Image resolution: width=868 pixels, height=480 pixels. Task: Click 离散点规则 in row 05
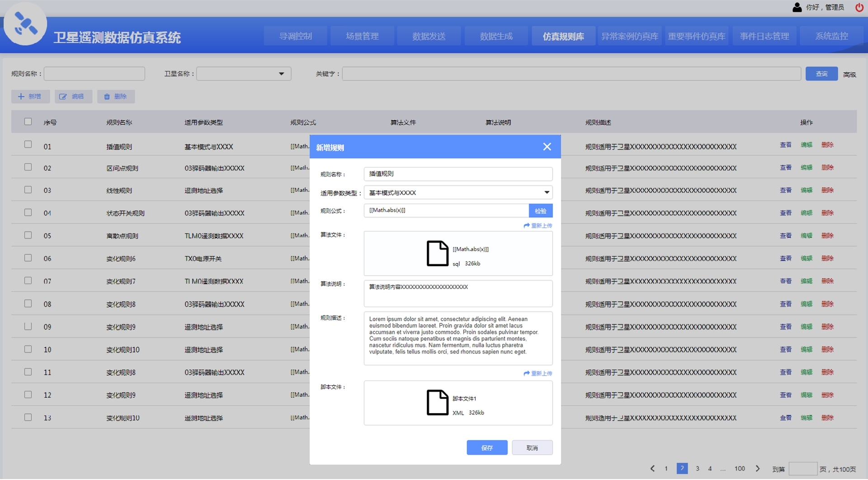(x=122, y=236)
